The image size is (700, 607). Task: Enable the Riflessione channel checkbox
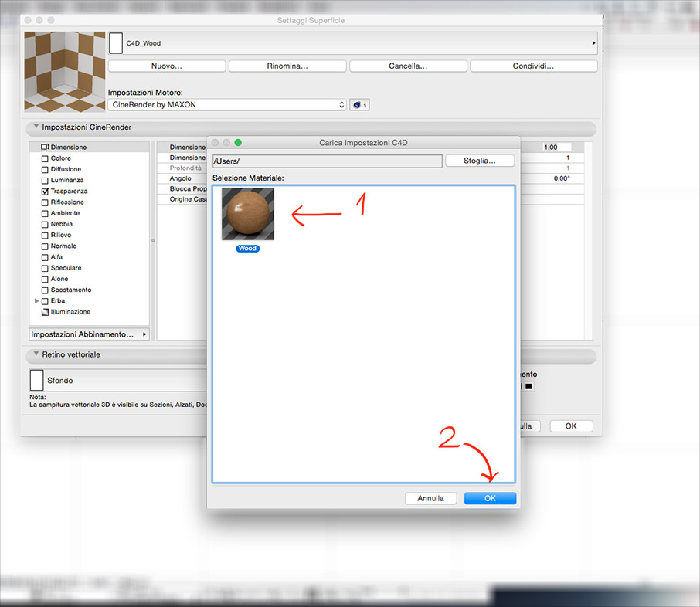[x=45, y=202]
